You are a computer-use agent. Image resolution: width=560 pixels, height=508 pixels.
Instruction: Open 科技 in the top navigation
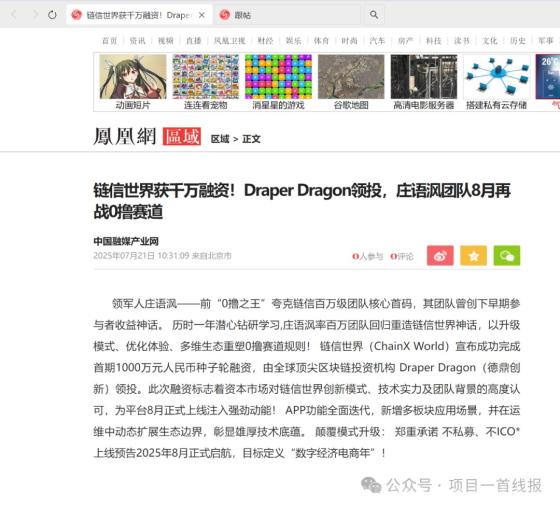(434, 41)
